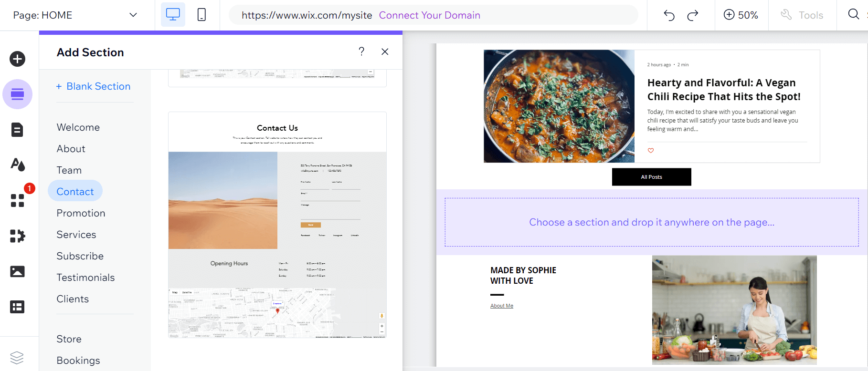The image size is (868, 371).
Task: Click the Undo arrow
Action: (669, 15)
